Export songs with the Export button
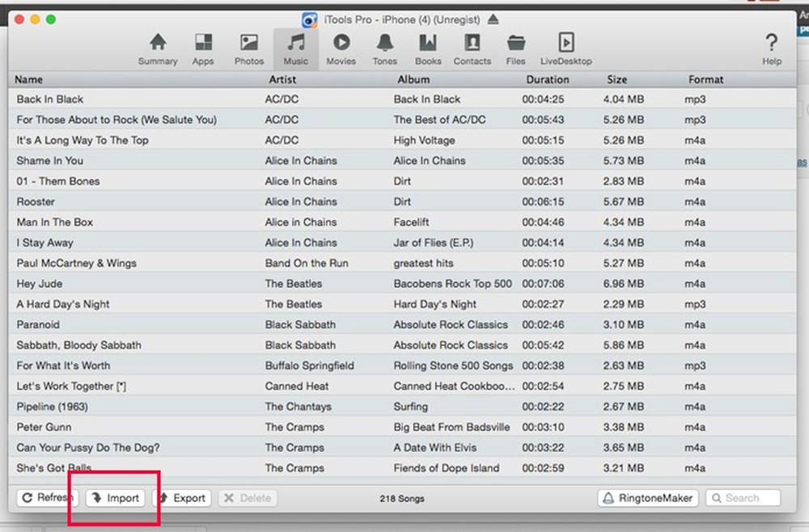 point(181,498)
